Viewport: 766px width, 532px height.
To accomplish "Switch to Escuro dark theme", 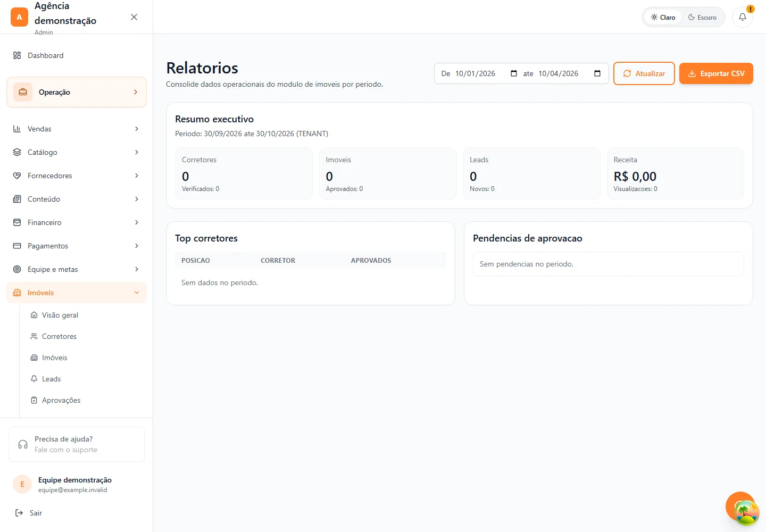I will click(702, 17).
